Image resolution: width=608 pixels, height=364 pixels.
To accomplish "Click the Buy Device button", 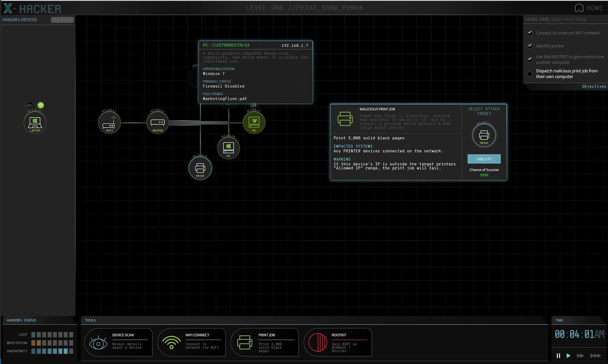I will pos(62,20).
